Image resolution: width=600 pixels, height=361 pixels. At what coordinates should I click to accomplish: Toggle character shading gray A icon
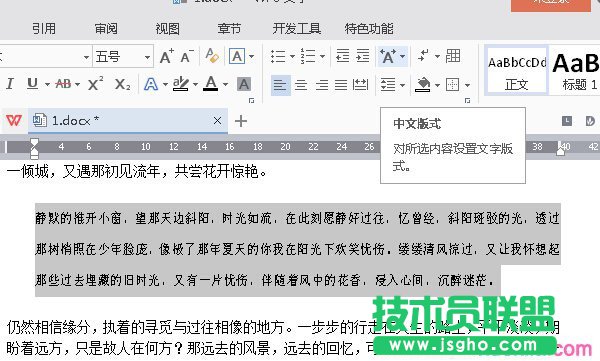(x=244, y=84)
